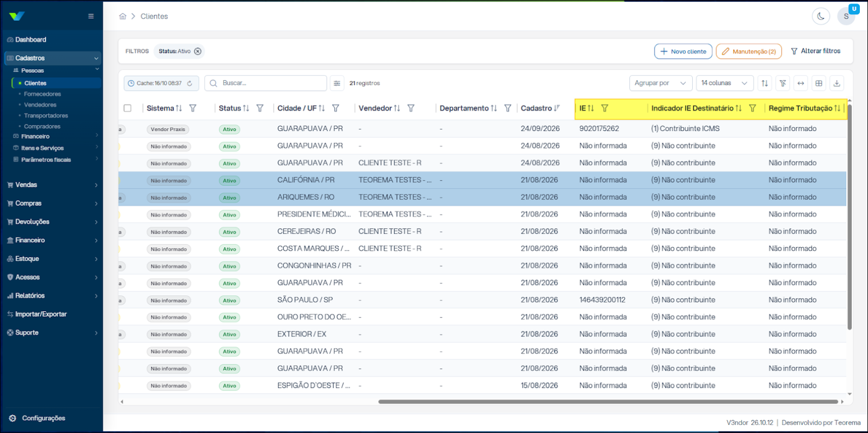Refresh the cache from 16/10 08:37

click(189, 84)
